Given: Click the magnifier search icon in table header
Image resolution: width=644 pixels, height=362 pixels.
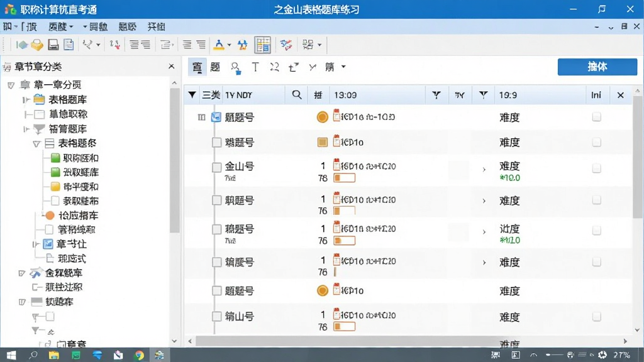Looking at the screenshot, I should 297,95.
